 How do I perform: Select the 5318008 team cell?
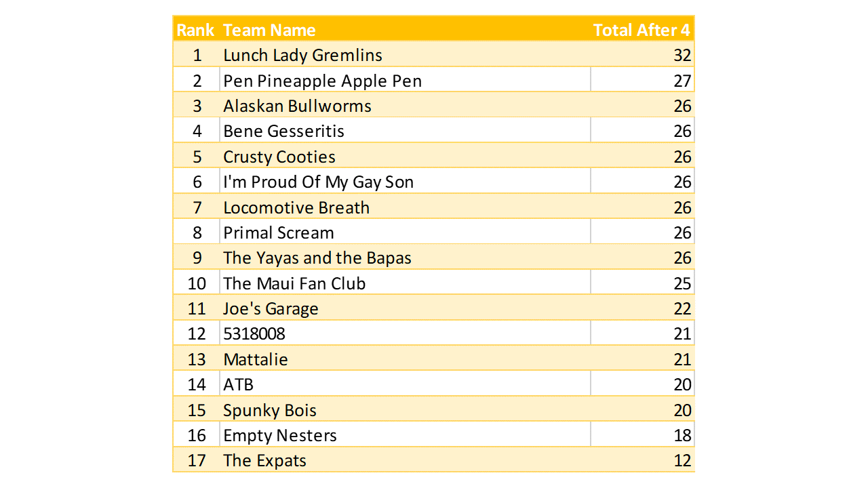tap(254, 334)
